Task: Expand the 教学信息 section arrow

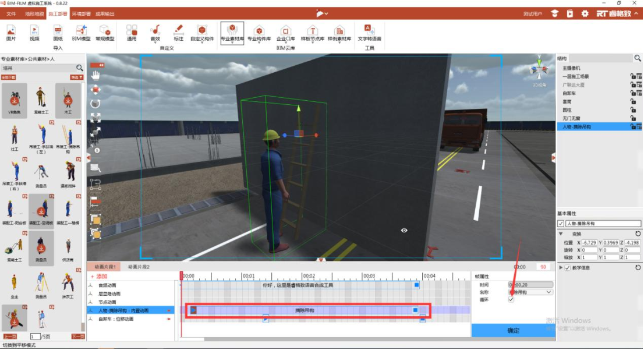Action: point(561,268)
